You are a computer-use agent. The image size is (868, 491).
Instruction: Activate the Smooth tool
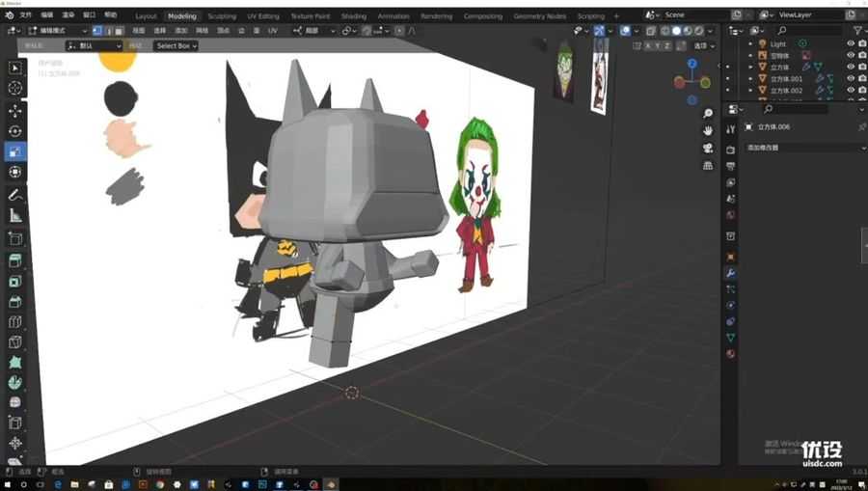pos(14,402)
